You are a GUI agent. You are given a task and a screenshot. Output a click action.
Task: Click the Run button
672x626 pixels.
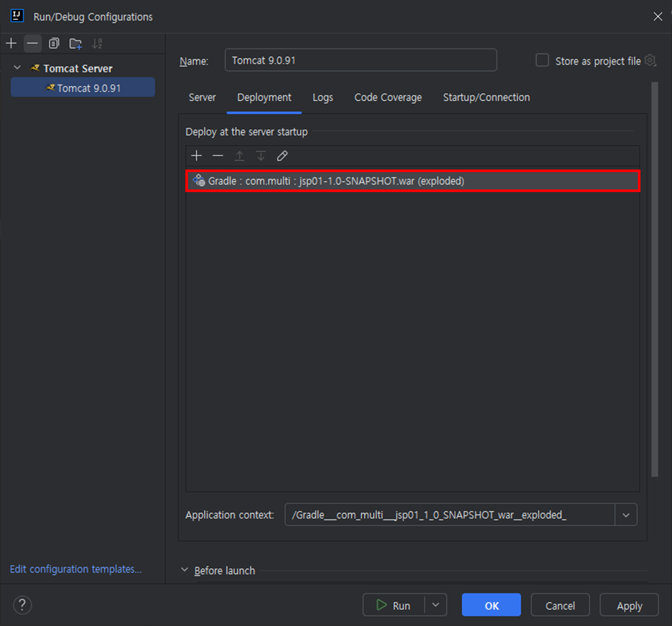[x=394, y=605]
